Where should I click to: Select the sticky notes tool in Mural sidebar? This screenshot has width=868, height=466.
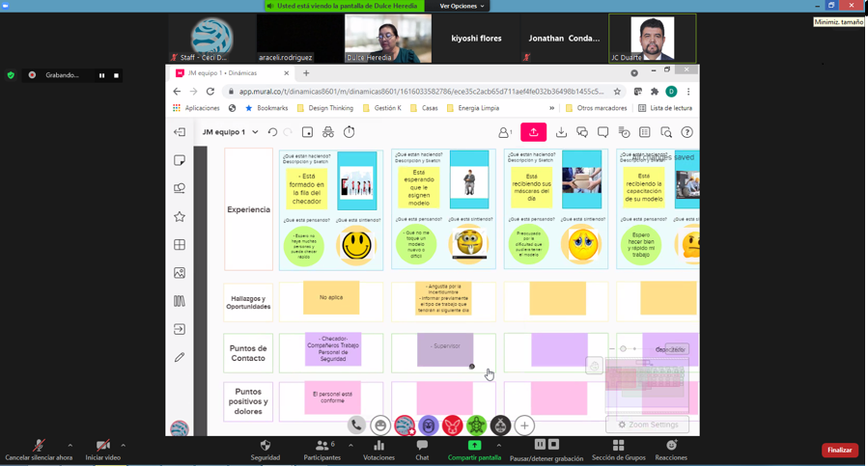[180, 160]
